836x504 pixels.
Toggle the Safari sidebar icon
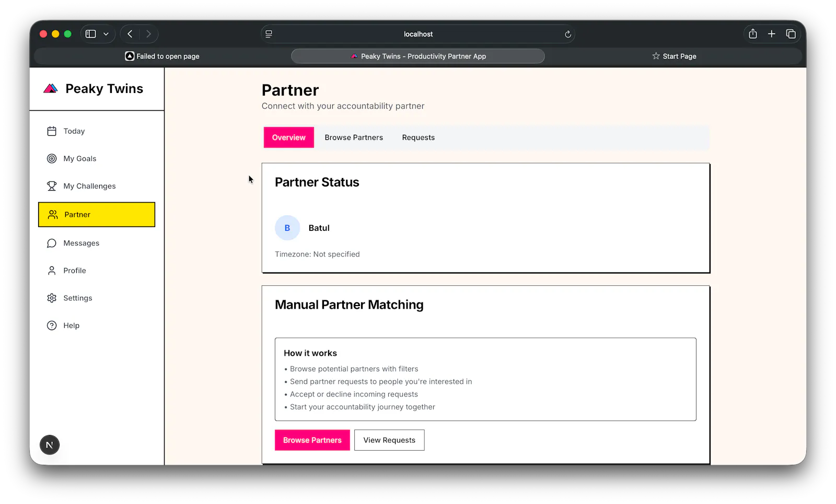(x=91, y=34)
